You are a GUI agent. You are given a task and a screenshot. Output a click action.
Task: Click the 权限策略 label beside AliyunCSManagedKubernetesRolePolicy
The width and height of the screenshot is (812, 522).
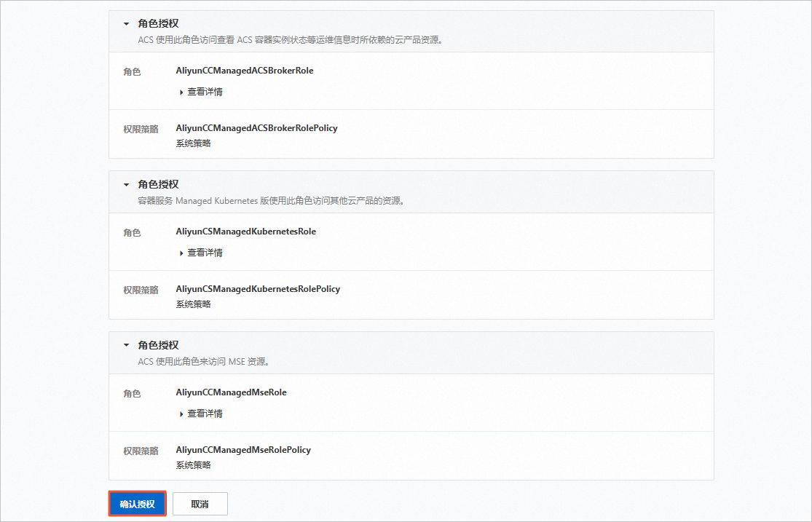(141, 290)
